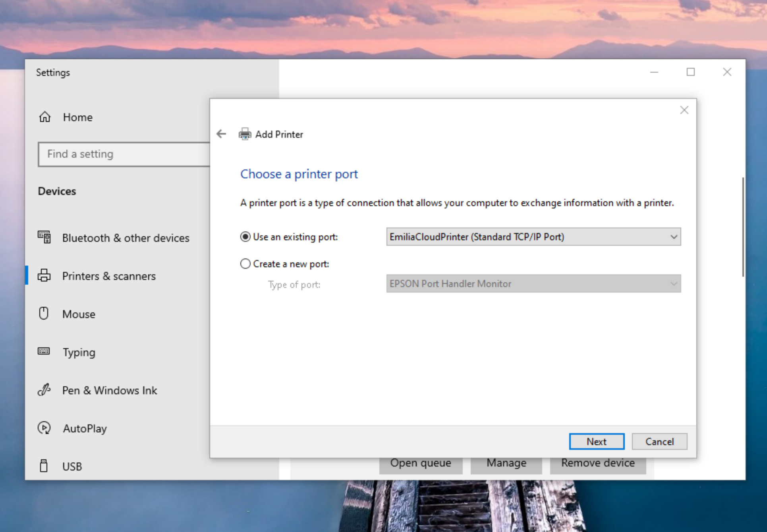The image size is (767, 532).
Task: Open AutoPlay settings page
Action: tap(85, 428)
